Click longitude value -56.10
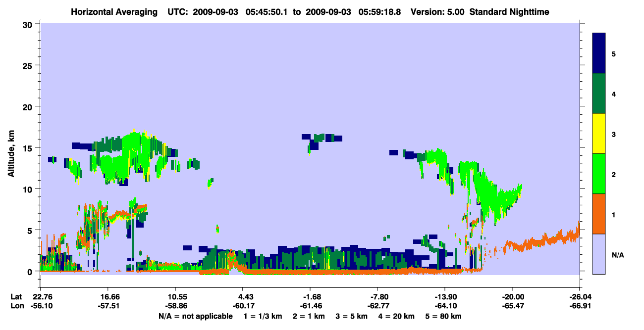The height and width of the screenshot is (330, 644). tap(42, 306)
